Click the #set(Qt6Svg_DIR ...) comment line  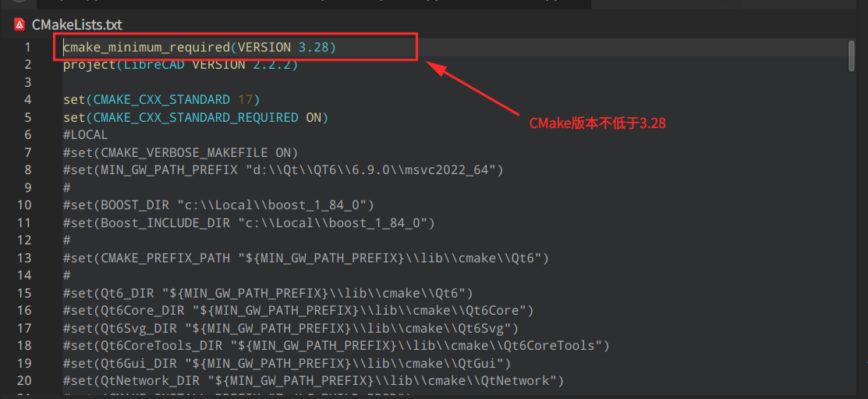(291, 328)
